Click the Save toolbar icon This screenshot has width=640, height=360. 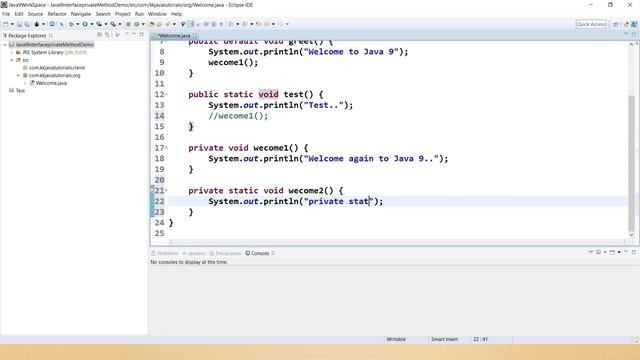pyautogui.click(x=19, y=24)
